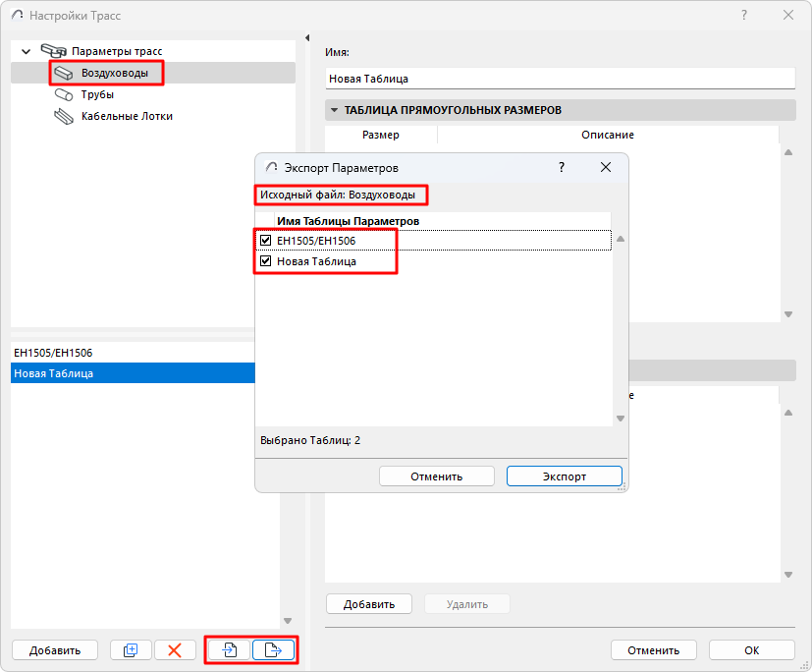Click help question mark in Настройки Трасс title
The image size is (812, 672).
pyautogui.click(x=744, y=15)
